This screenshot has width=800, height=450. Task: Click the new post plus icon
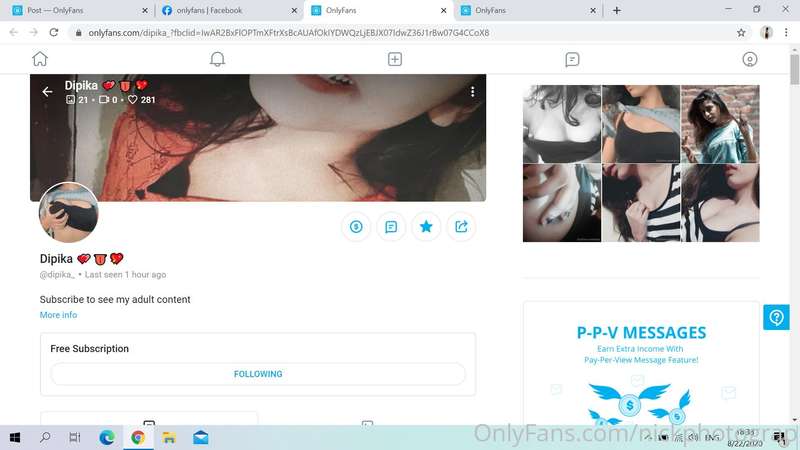(x=395, y=59)
